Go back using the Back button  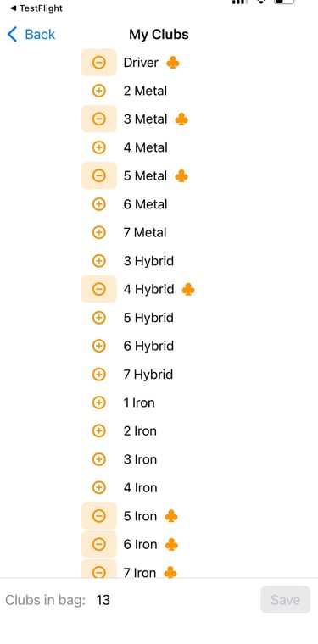pyautogui.click(x=31, y=34)
